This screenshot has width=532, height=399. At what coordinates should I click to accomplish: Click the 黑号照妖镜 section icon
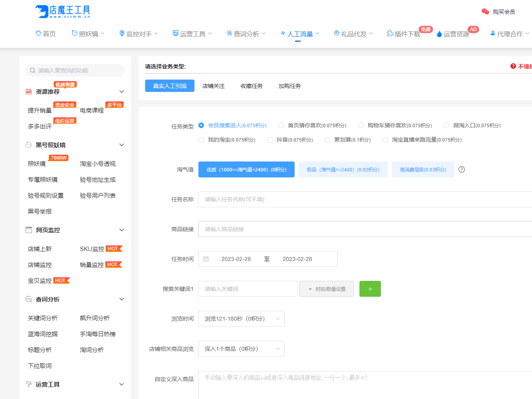(29, 145)
